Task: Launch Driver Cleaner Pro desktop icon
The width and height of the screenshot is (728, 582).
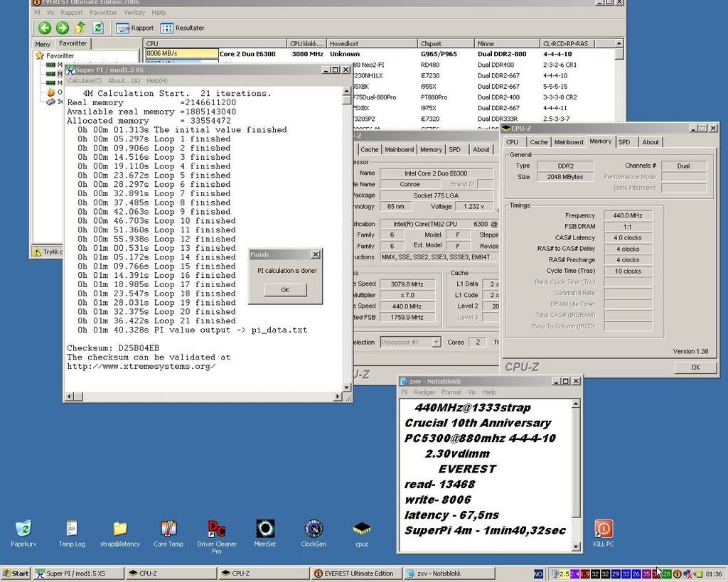Action: [x=217, y=537]
